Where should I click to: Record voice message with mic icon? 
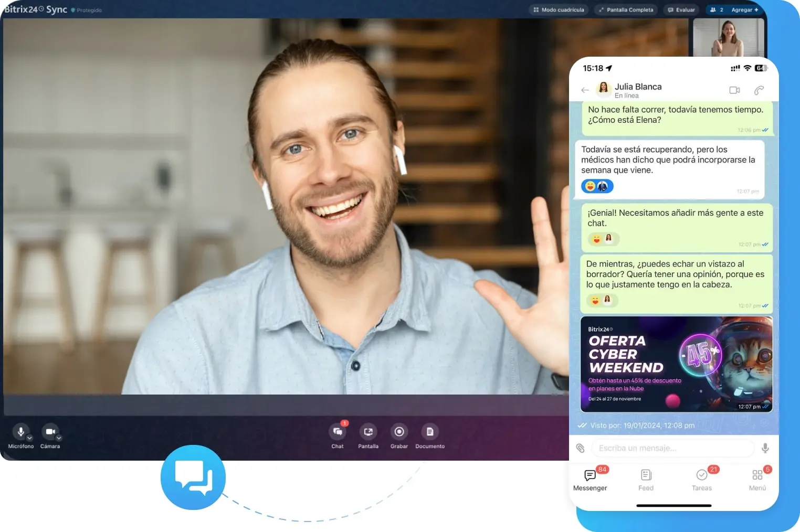click(765, 448)
